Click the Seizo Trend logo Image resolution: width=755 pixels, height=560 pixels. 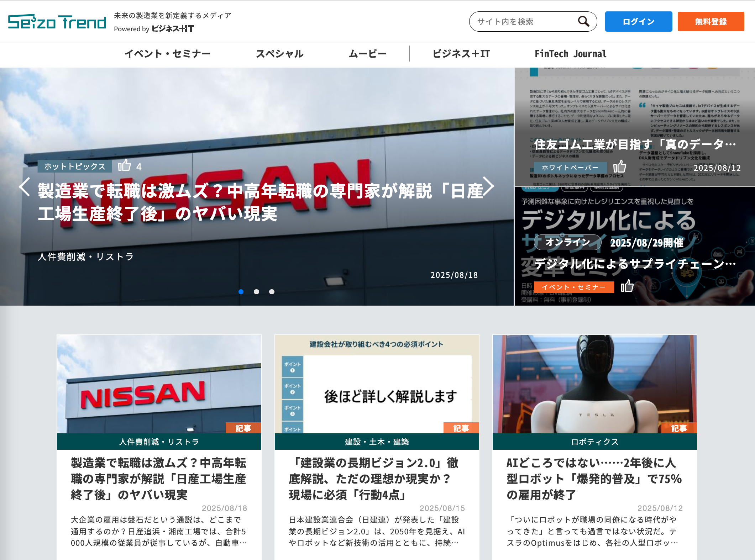coord(57,22)
